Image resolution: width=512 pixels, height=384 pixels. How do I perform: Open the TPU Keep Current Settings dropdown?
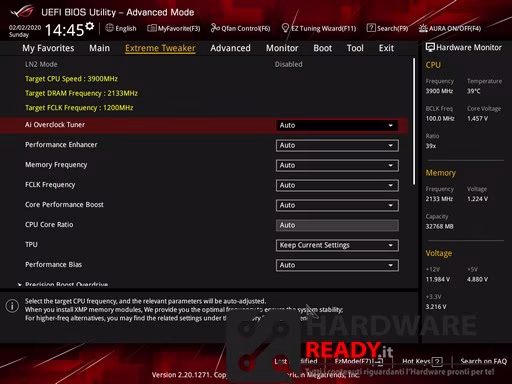337,245
